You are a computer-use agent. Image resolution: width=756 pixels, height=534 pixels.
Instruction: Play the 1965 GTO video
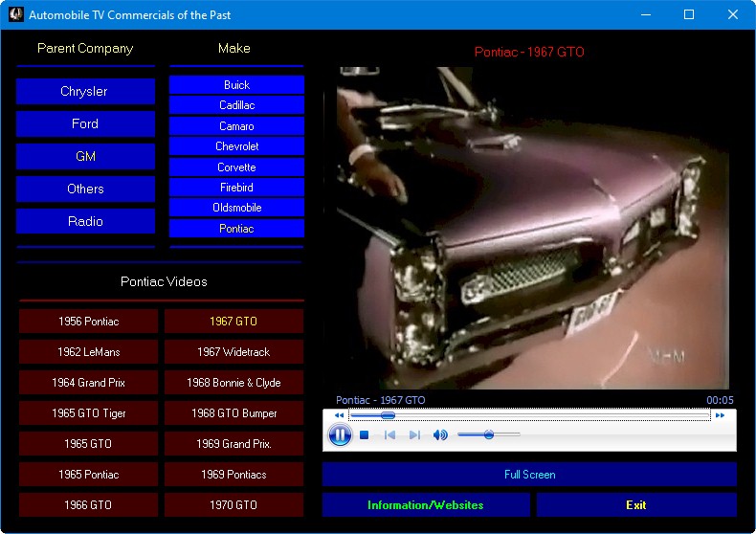[x=89, y=444]
